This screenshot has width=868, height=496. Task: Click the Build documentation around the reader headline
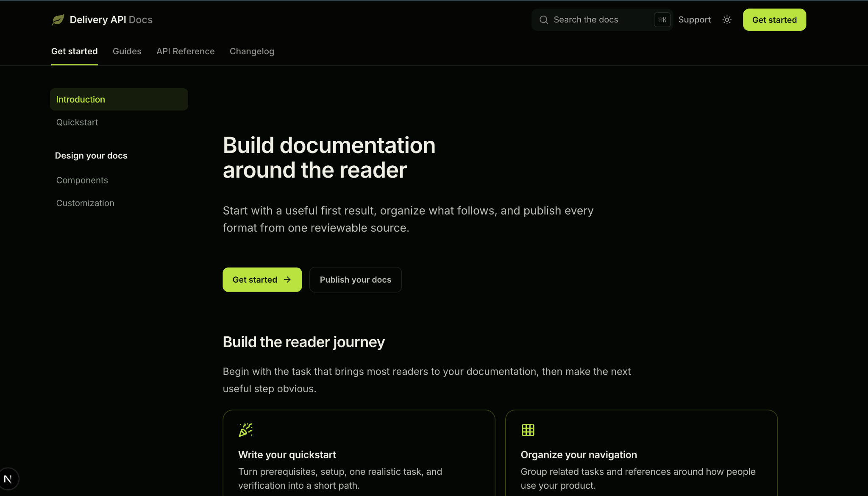[x=329, y=158]
